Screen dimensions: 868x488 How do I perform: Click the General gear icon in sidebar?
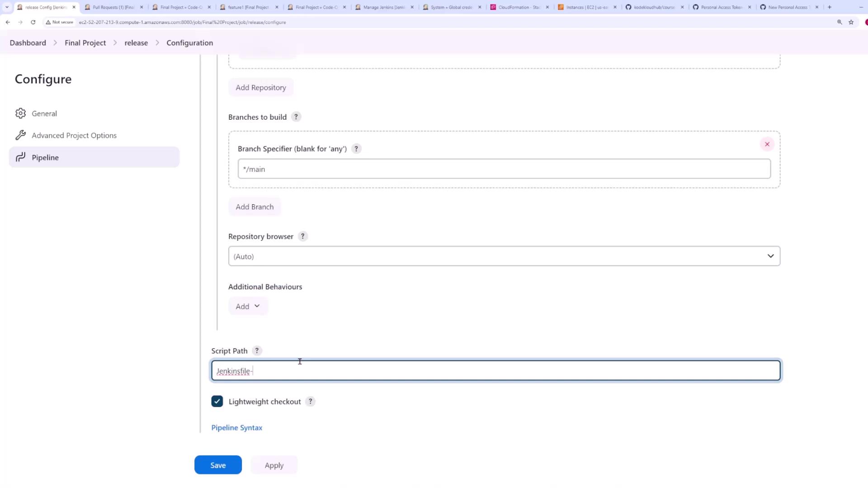pyautogui.click(x=20, y=113)
